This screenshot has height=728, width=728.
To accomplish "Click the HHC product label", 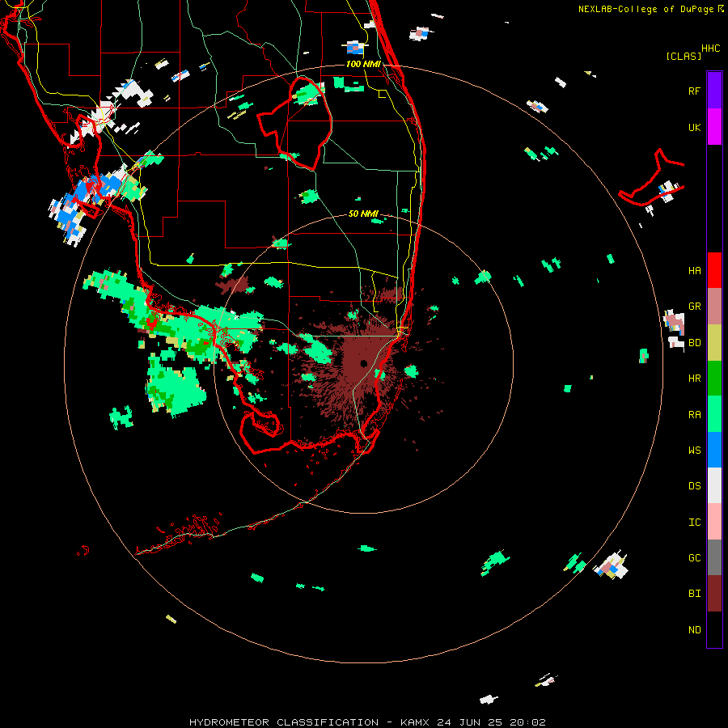I will click(710, 49).
